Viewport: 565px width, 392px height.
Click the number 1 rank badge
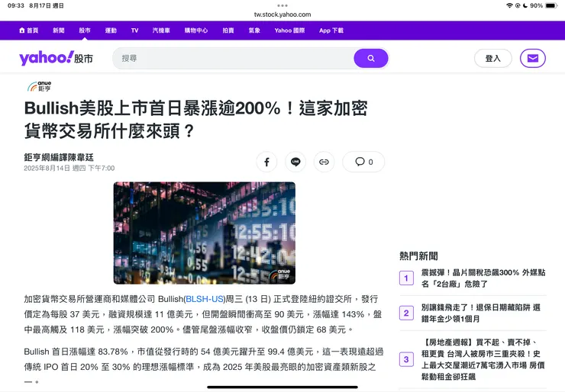click(406, 278)
